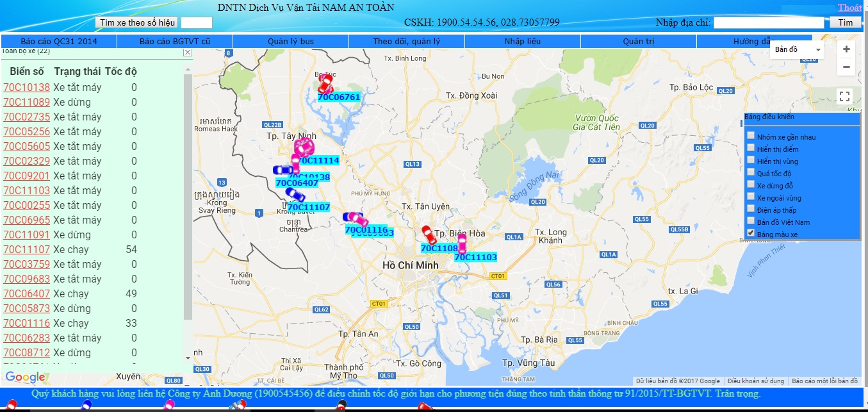Open vehicle 70C09201 from the list
The width and height of the screenshot is (868, 412).
[26, 176]
